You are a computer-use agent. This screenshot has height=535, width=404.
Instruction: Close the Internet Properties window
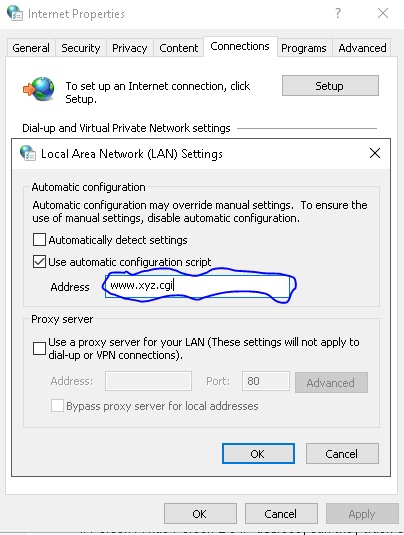click(x=383, y=13)
